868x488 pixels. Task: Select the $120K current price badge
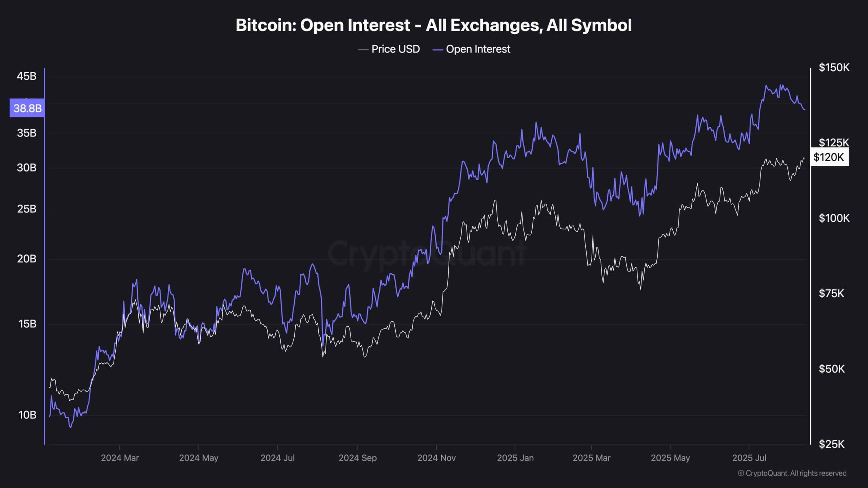[x=829, y=157]
